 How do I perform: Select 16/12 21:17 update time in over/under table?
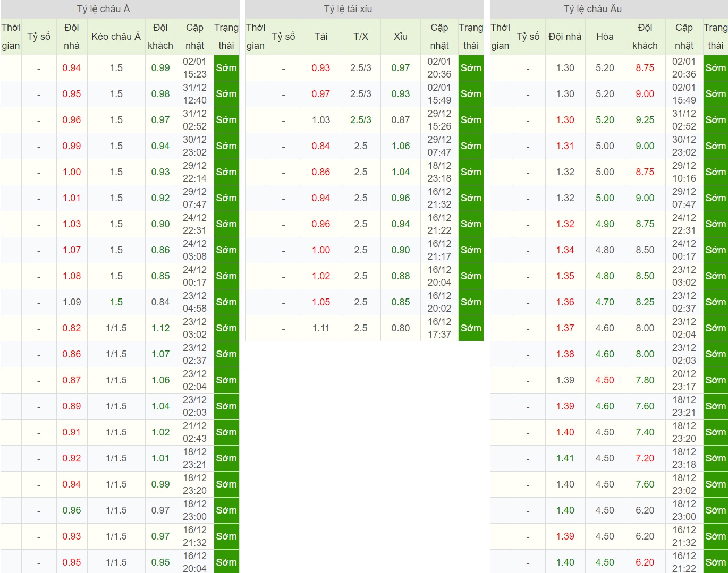tap(439, 250)
